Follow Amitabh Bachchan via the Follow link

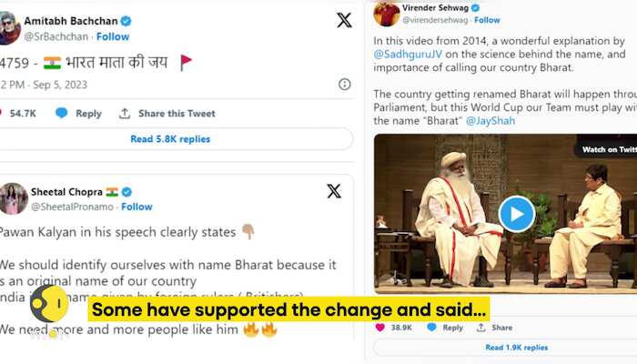click(112, 36)
